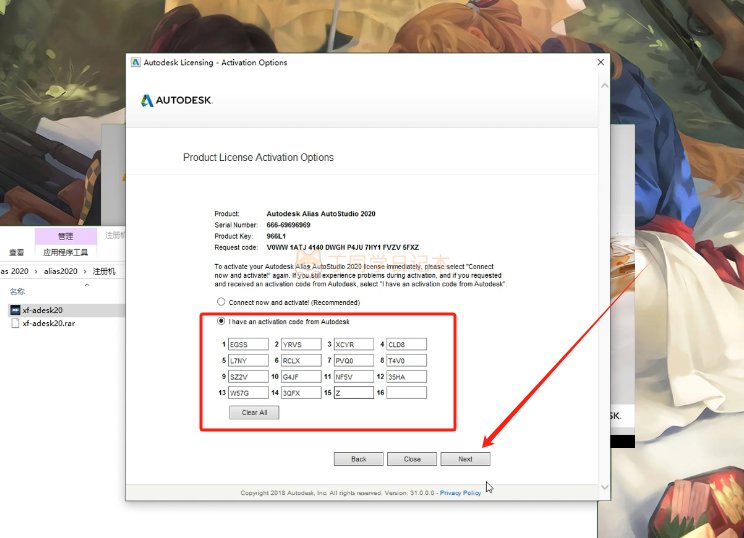Click activation code field 1 containing EGSS

(248, 344)
